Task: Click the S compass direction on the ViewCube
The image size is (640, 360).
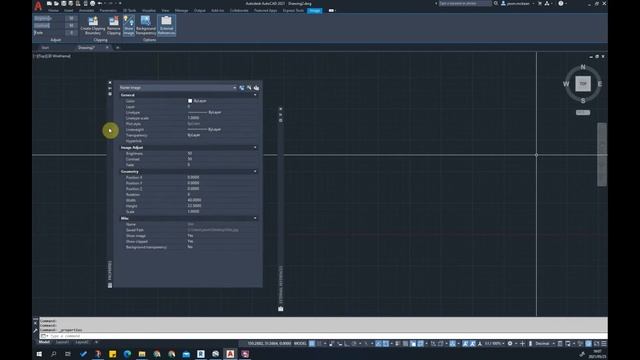Action: pyautogui.click(x=583, y=101)
